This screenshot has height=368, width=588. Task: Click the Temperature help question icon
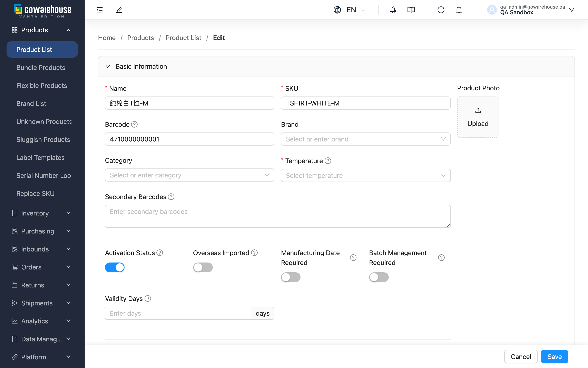(328, 161)
